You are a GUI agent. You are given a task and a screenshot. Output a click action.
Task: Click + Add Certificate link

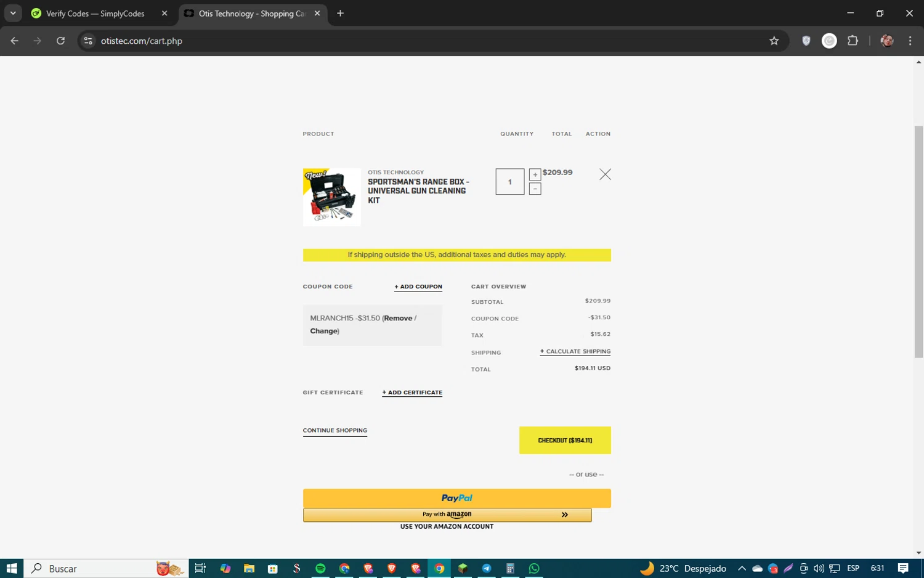tap(412, 393)
